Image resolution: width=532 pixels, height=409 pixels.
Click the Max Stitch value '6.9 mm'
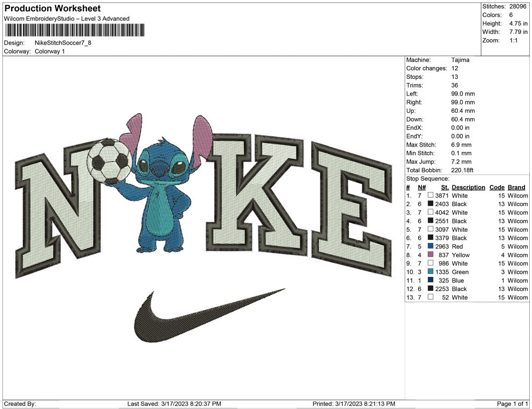click(462, 145)
